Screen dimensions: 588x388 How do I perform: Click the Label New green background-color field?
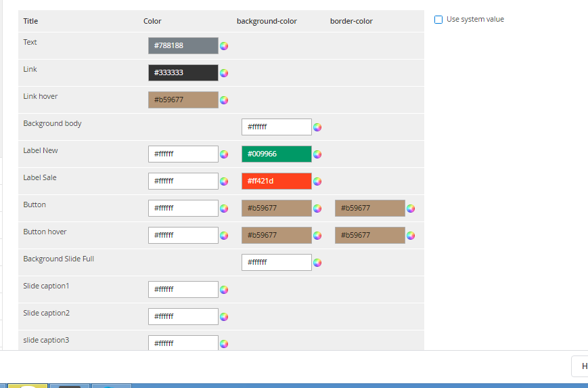click(x=277, y=154)
